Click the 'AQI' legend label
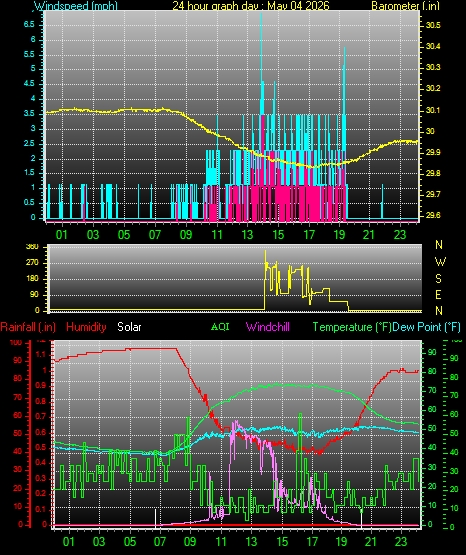Image resolution: width=466 pixels, height=555 pixels. coord(220,326)
